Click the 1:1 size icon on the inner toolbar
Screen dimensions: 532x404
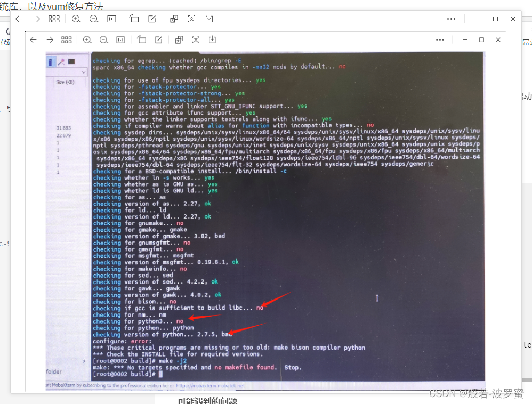[x=121, y=39]
